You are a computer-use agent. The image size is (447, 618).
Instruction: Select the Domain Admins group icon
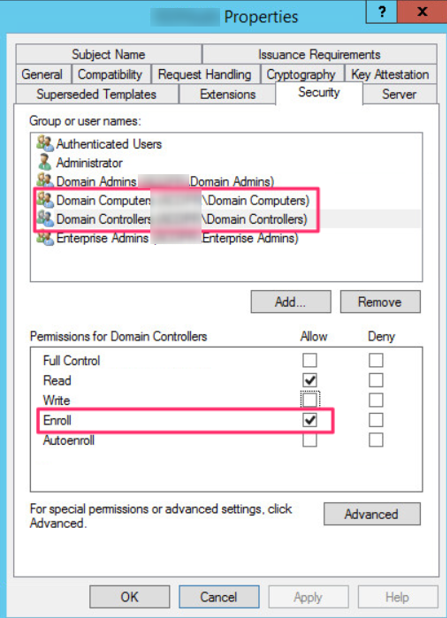(45, 181)
